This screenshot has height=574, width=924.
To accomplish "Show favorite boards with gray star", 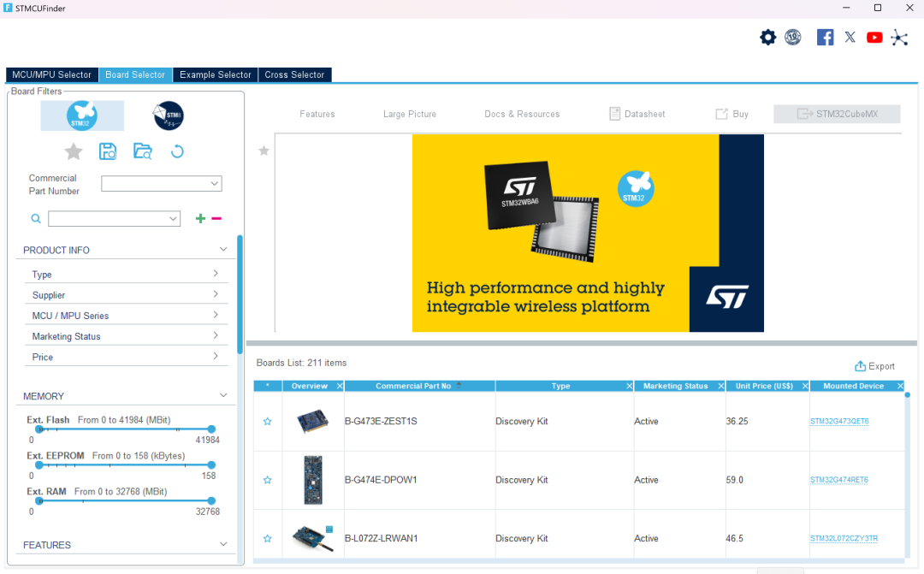I will coord(73,151).
